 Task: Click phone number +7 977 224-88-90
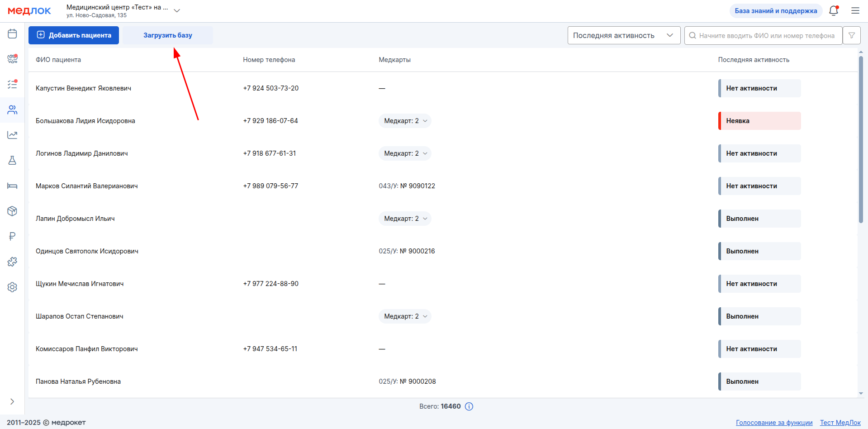click(271, 284)
